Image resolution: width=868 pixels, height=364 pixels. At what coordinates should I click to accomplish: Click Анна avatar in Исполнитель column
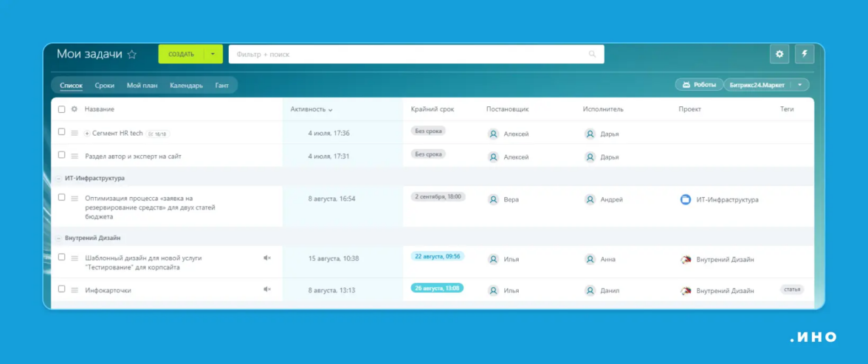[x=590, y=259]
